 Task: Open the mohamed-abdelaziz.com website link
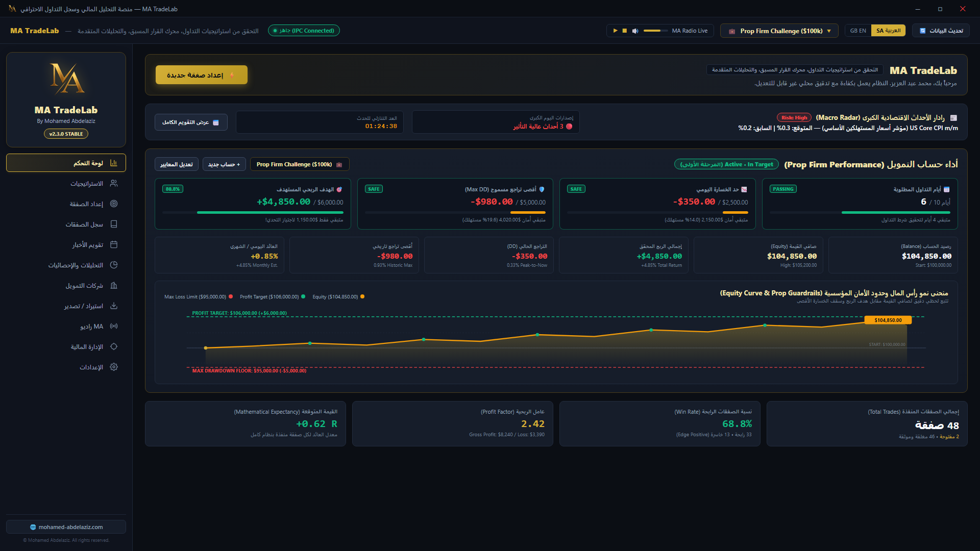tap(66, 527)
